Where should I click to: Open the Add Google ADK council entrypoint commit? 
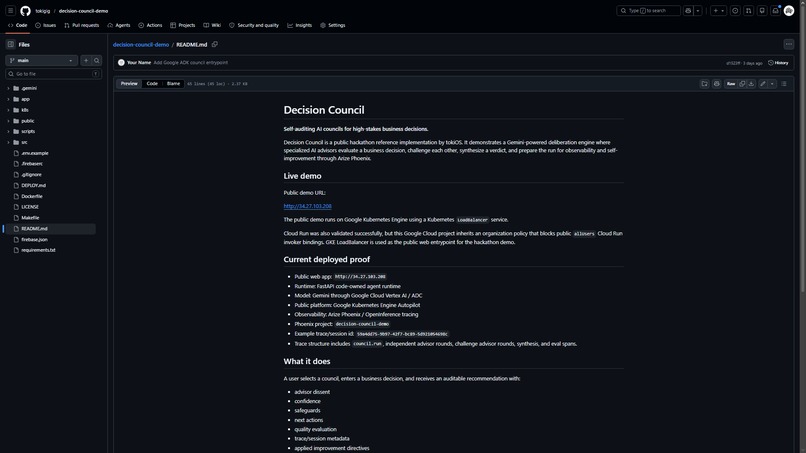click(x=191, y=63)
